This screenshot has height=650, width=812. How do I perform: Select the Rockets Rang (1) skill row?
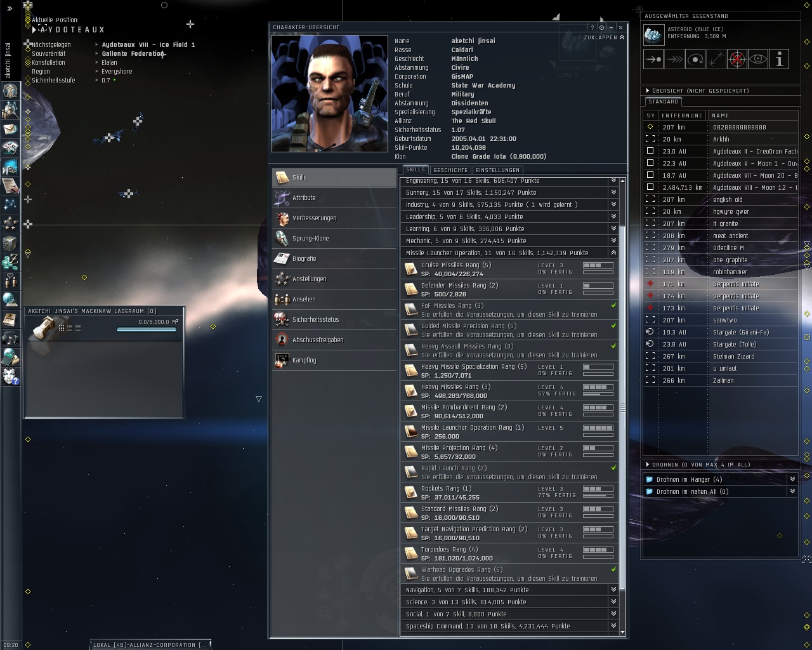click(509, 493)
